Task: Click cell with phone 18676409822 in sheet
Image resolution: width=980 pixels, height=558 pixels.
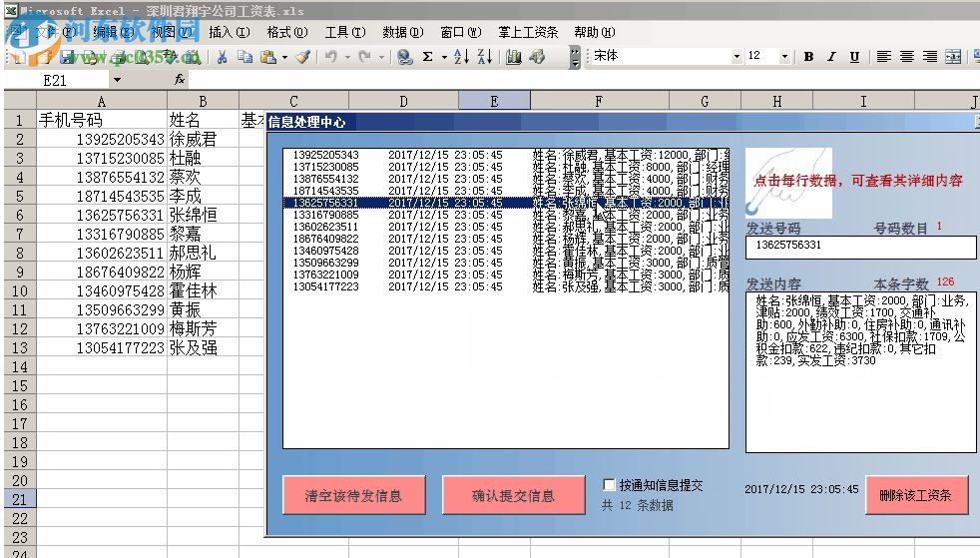Action: point(102,272)
